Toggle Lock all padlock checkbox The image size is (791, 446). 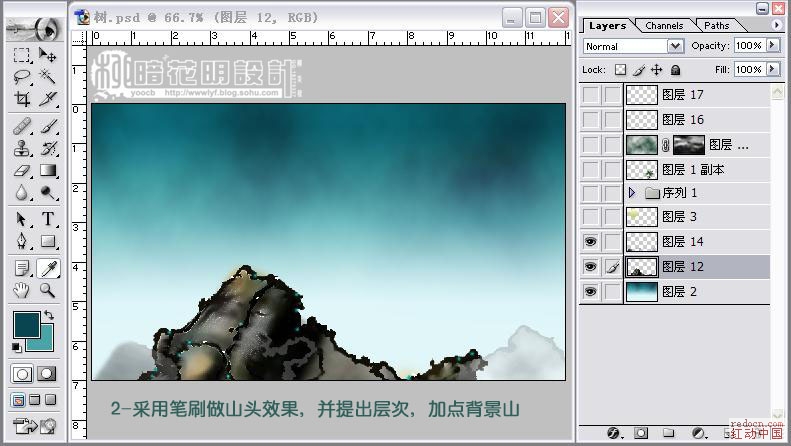[x=675, y=70]
